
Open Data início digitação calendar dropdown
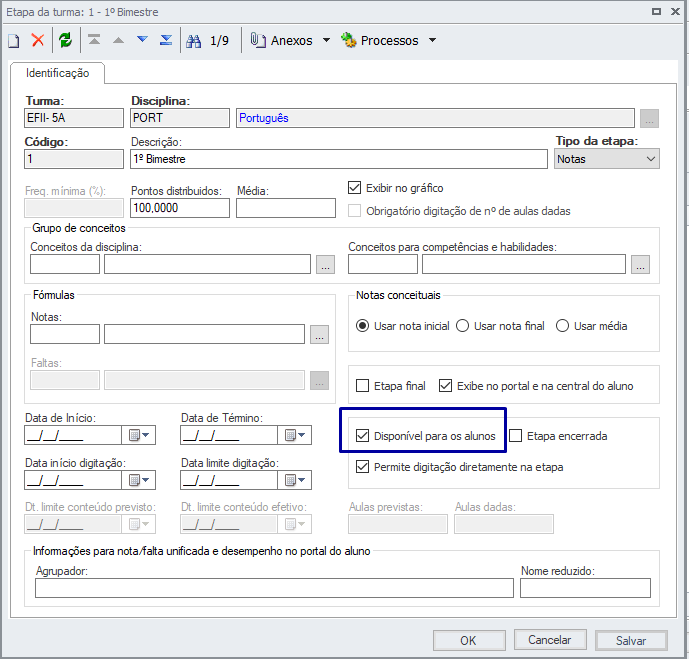138,480
